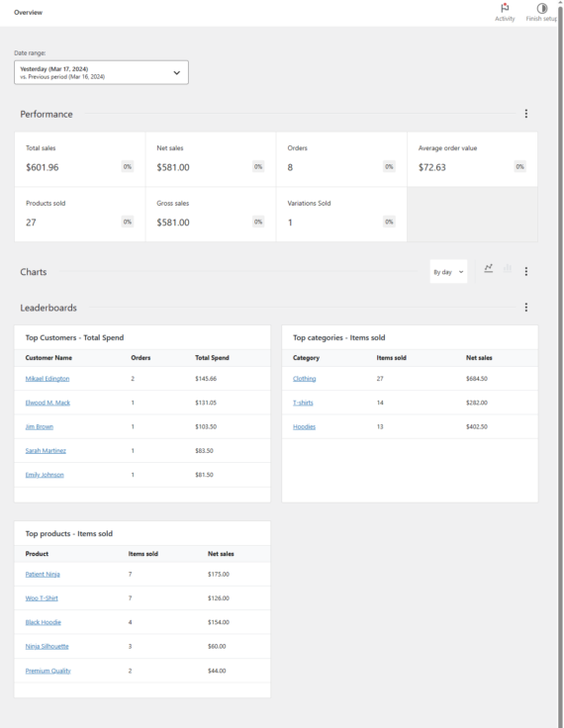The height and width of the screenshot is (728, 564).
Task: Open the Hoodies category link
Action: 305,427
